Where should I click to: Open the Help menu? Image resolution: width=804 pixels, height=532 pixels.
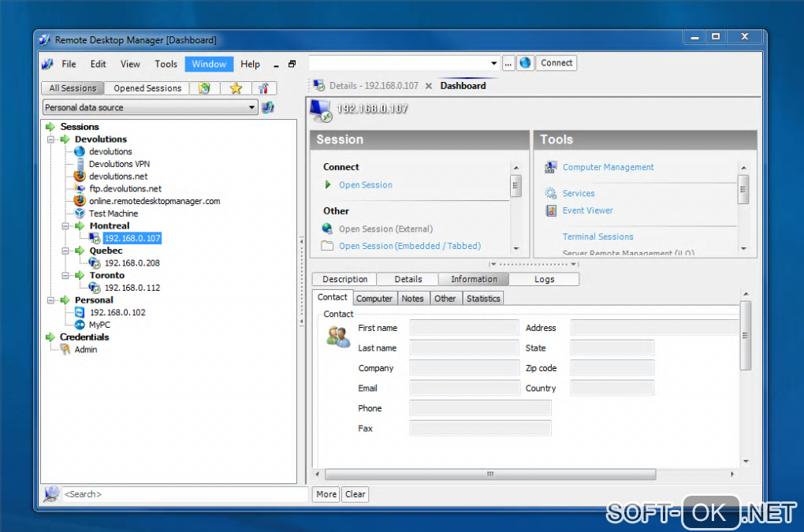pos(250,64)
